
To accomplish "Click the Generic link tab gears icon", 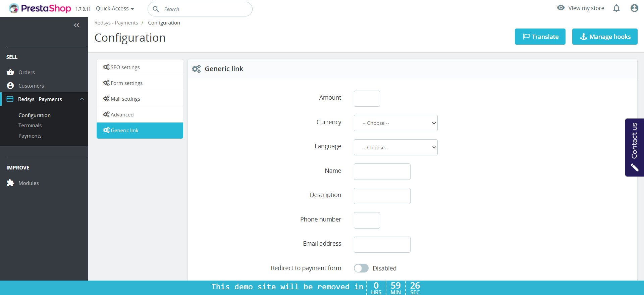I will click(x=106, y=130).
